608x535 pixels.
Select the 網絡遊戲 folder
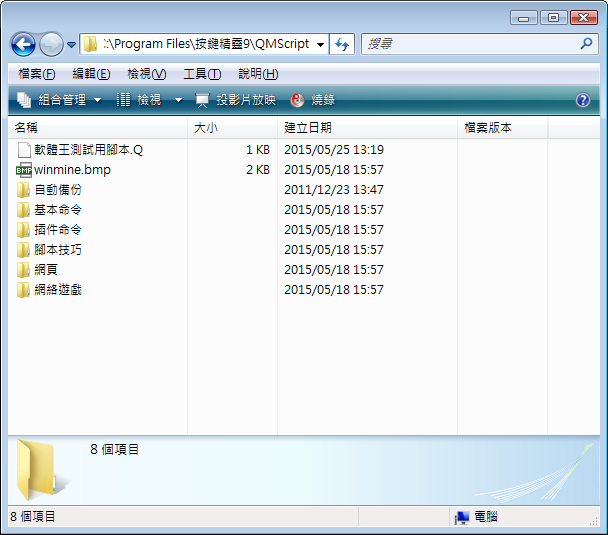57,290
